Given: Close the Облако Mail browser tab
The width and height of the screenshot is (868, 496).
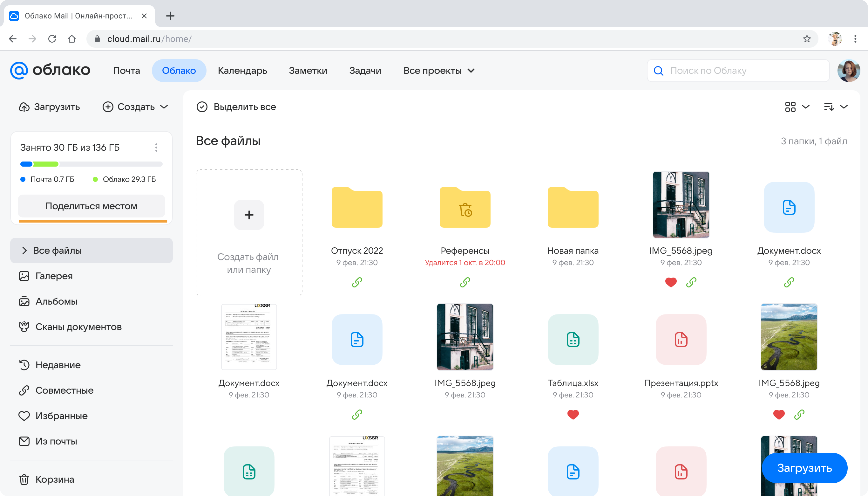Looking at the screenshot, I should coord(144,16).
